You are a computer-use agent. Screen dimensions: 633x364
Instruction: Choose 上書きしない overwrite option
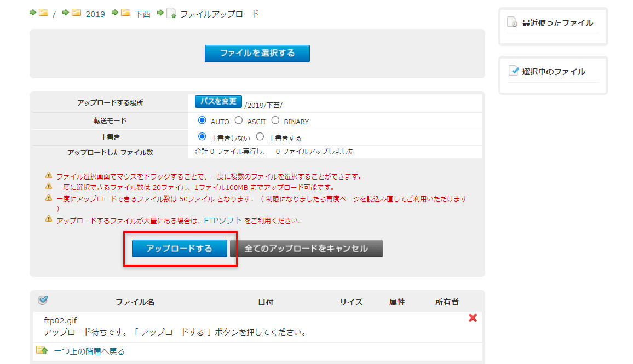point(202,137)
